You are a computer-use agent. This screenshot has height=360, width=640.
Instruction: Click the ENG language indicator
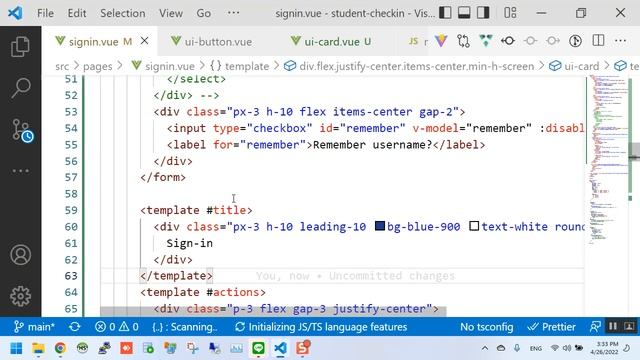pyautogui.click(x=536, y=348)
